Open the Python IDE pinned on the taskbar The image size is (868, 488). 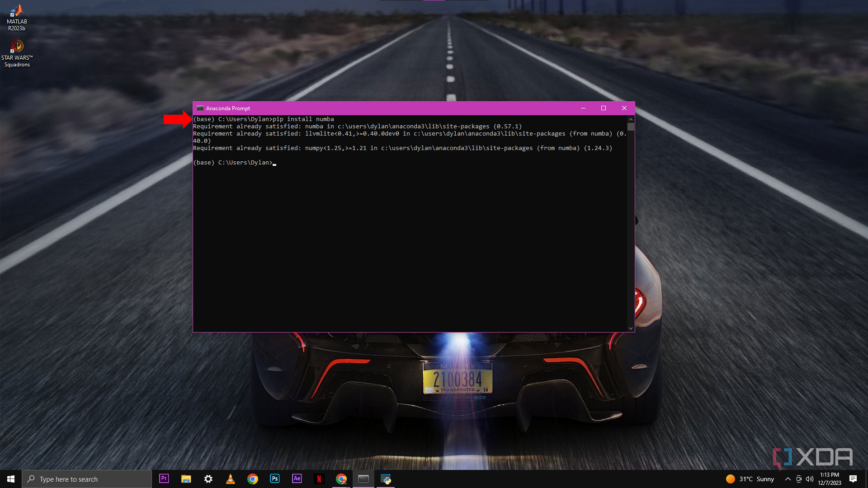[x=386, y=479]
